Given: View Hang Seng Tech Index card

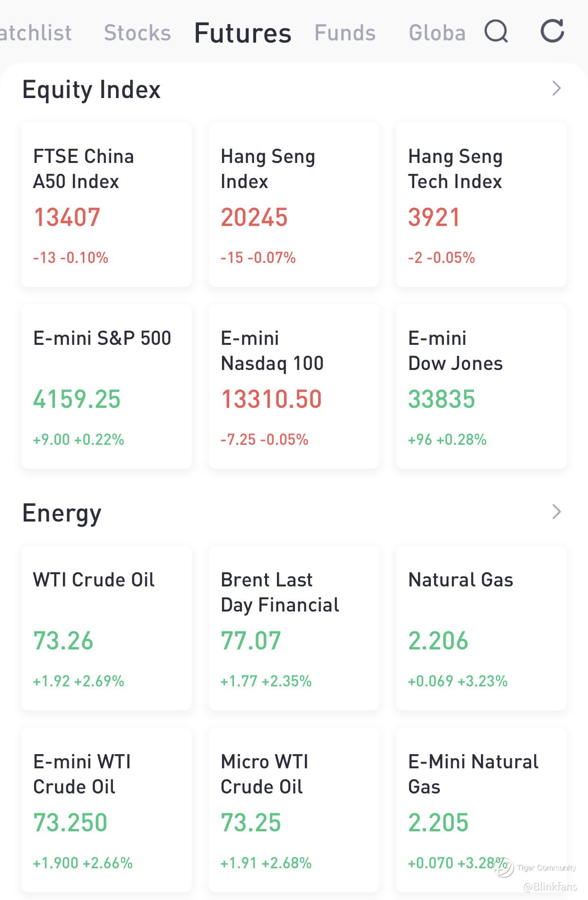Looking at the screenshot, I should pyautogui.click(x=481, y=205).
